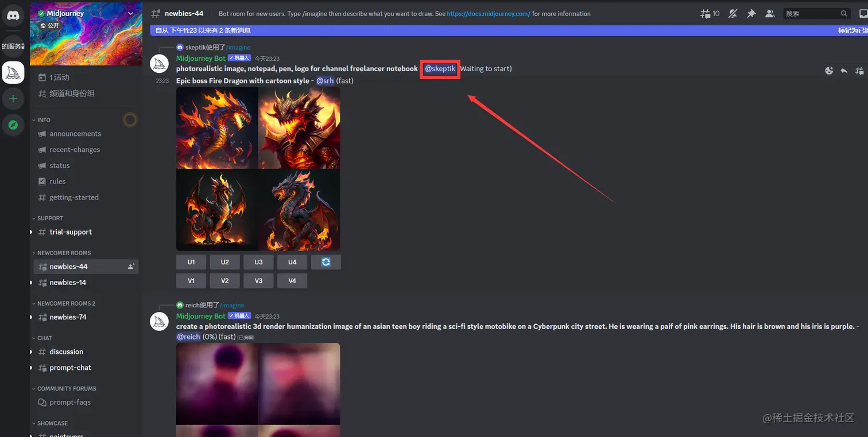Click megaphone icon of recent-changes channel

click(x=42, y=150)
